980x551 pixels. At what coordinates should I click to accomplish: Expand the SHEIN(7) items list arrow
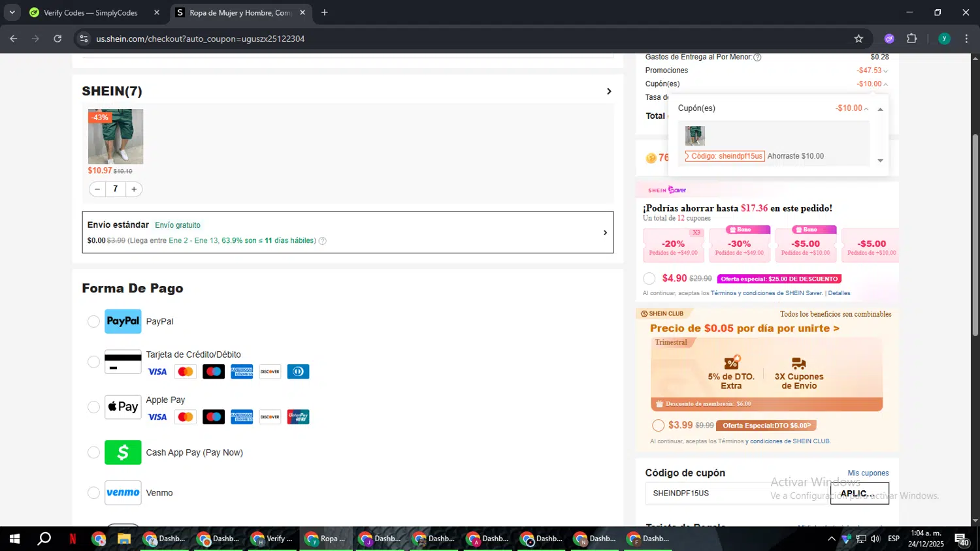pyautogui.click(x=609, y=91)
